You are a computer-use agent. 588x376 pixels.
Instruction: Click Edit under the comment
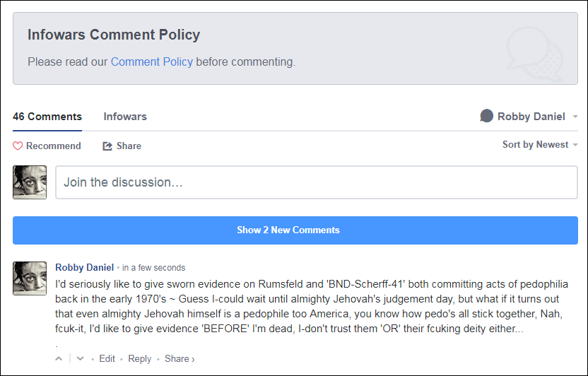pos(107,359)
